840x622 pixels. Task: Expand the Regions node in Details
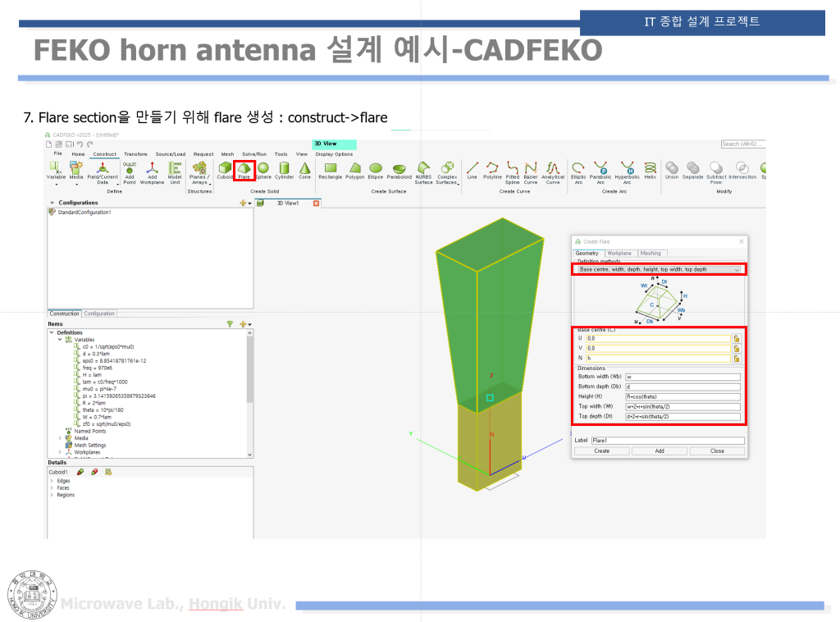click(x=52, y=495)
